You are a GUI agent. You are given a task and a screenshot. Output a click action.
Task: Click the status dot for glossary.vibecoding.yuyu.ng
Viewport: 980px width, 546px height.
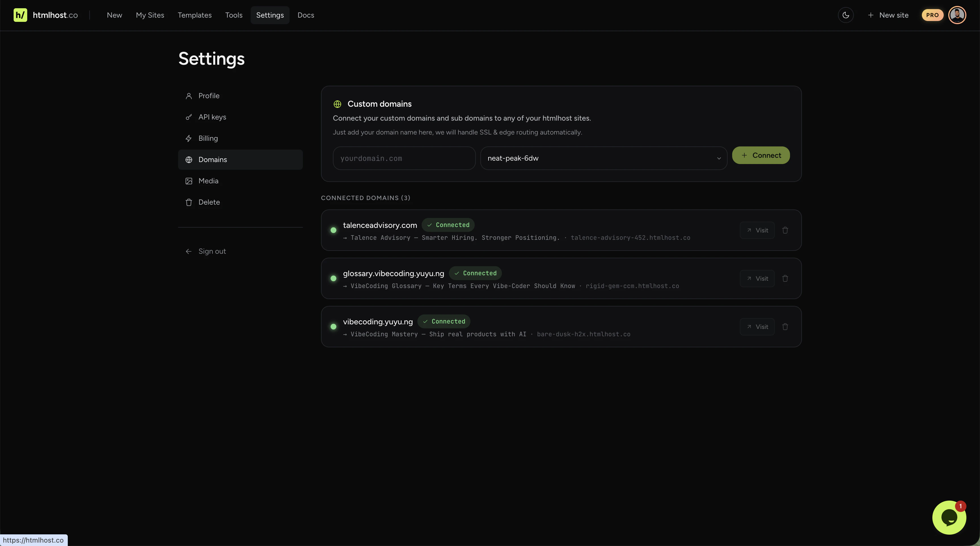coord(334,279)
